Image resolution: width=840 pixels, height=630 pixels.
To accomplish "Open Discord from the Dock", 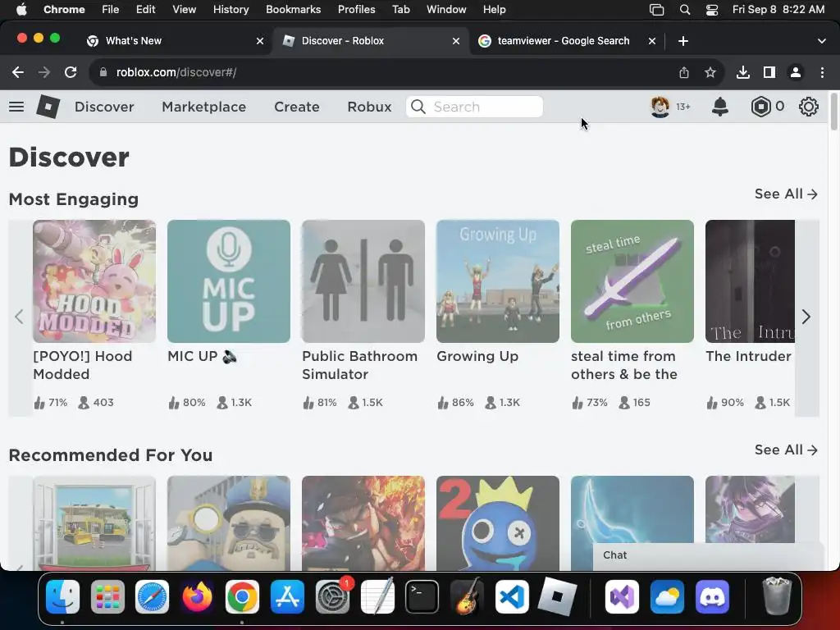I will [x=712, y=596].
